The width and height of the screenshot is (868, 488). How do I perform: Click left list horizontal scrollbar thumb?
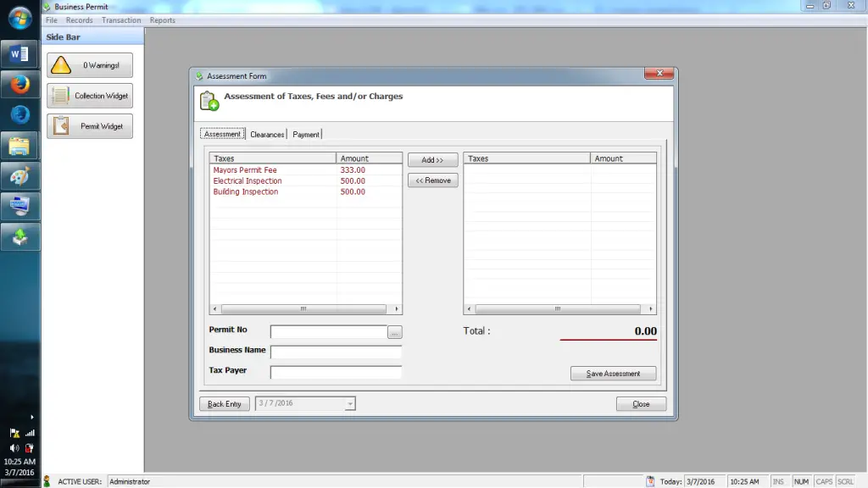tap(303, 308)
